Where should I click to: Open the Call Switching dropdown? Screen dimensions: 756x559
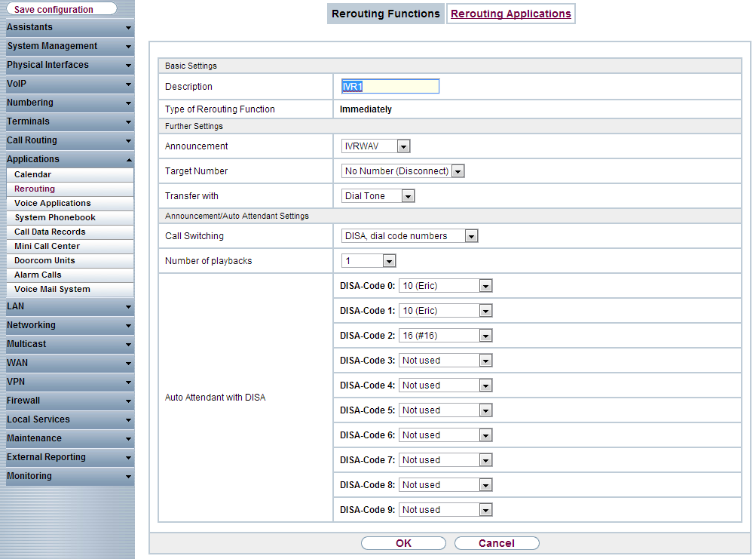[409, 236]
